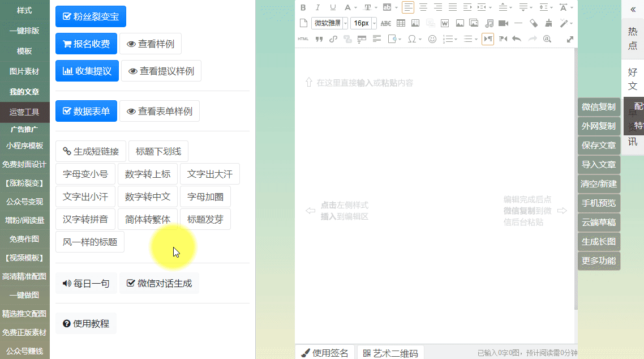Insert a video with the camera icon
Screen dimensions: 644x359
pyautogui.click(x=504, y=23)
